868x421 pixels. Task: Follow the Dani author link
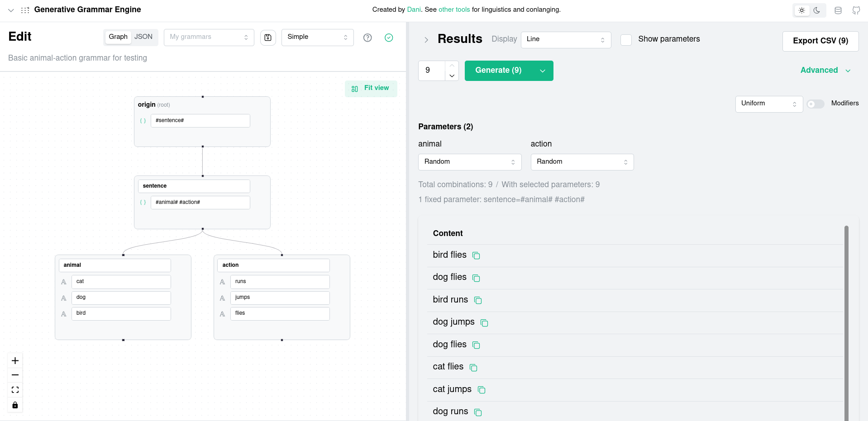tap(414, 9)
